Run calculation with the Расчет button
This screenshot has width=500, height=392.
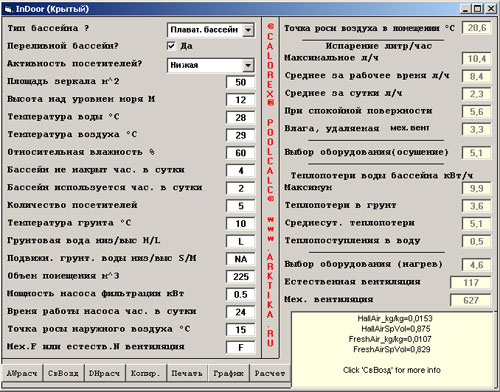pos(269,373)
